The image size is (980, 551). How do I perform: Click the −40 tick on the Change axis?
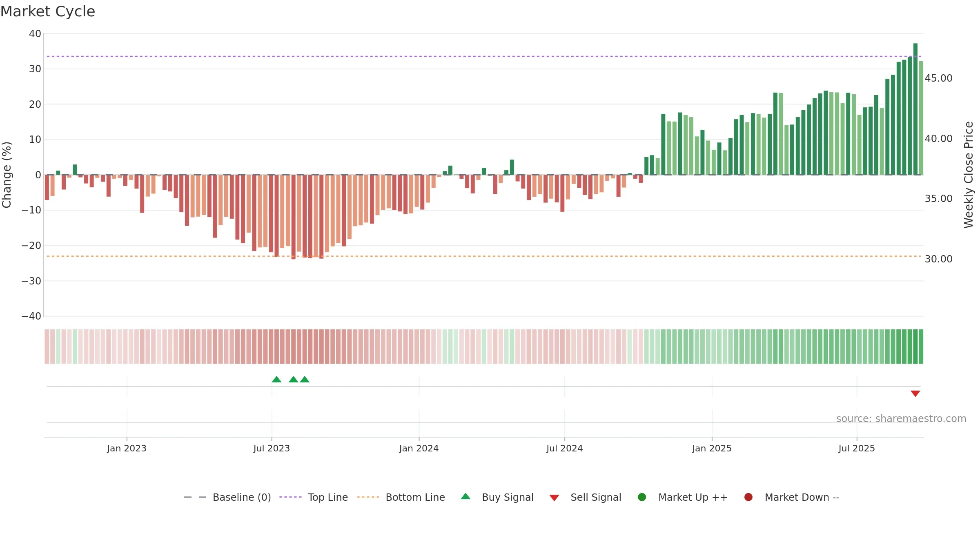pyautogui.click(x=31, y=316)
